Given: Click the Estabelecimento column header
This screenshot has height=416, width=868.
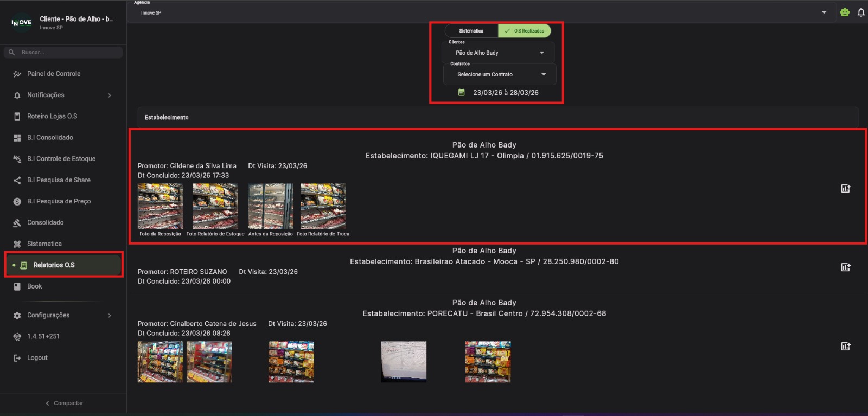Looking at the screenshot, I should click(x=167, y=117).
